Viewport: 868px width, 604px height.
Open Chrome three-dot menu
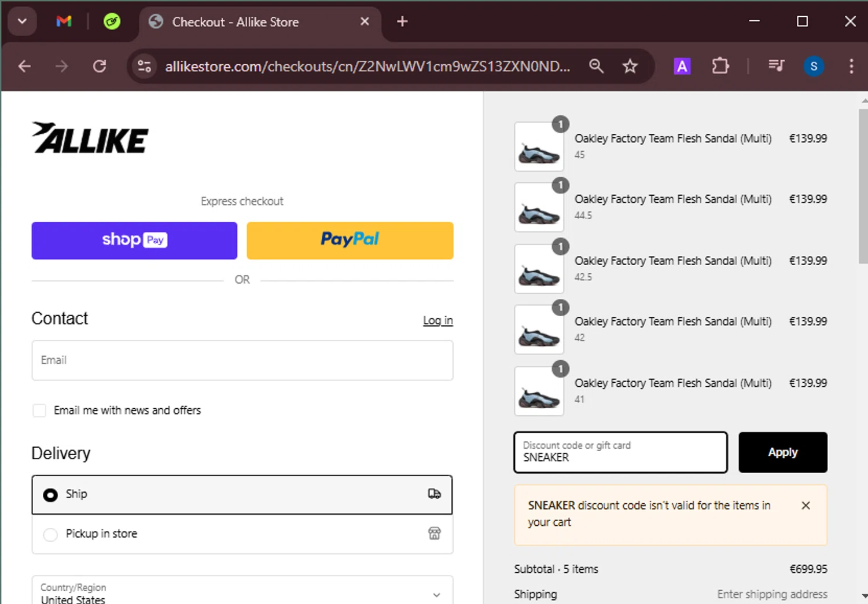[x=851, y=66]
